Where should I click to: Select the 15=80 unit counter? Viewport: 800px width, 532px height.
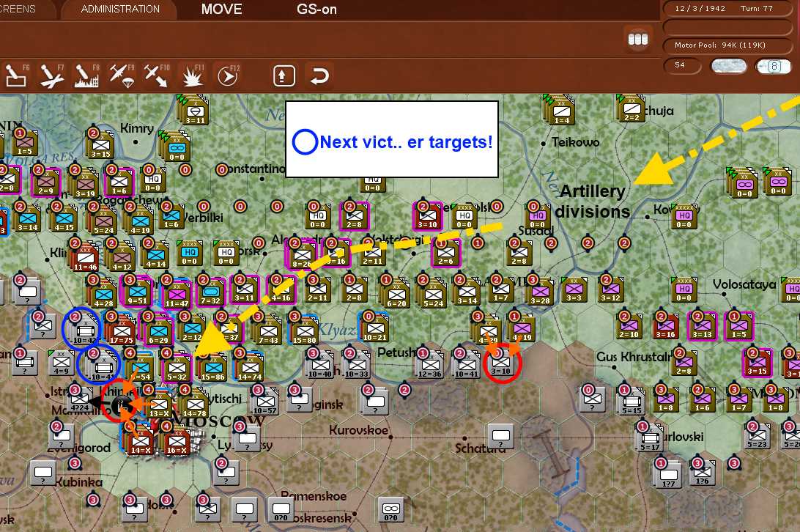coord(305,330)
